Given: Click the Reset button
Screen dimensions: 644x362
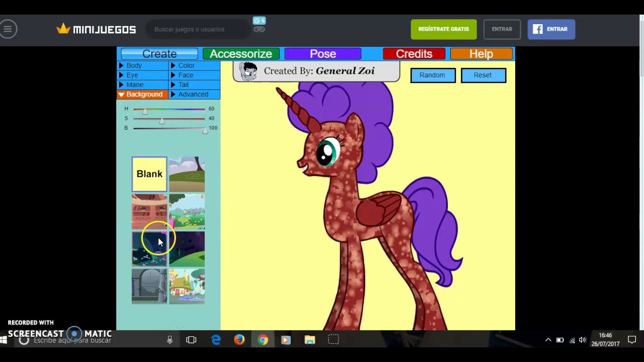Looking at the screenshot, I should [x=483, y=75].
